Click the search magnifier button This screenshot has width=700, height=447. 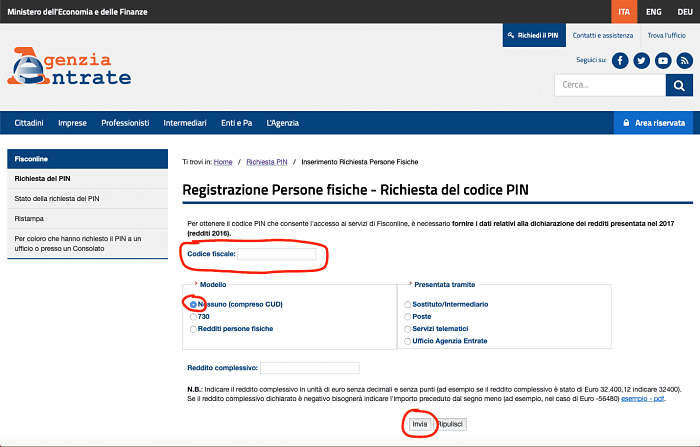click(x=682, y=85)
